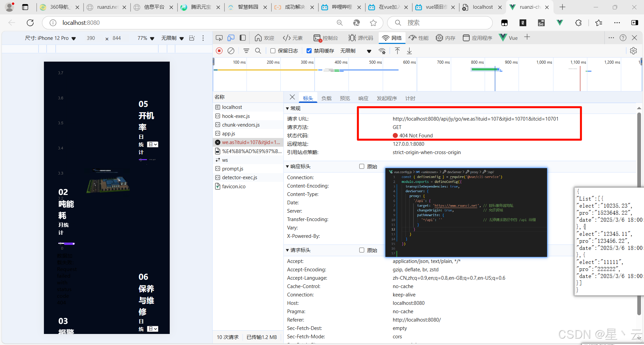Uncheck the 禁用缓存 checkbox

click(309, 51)
